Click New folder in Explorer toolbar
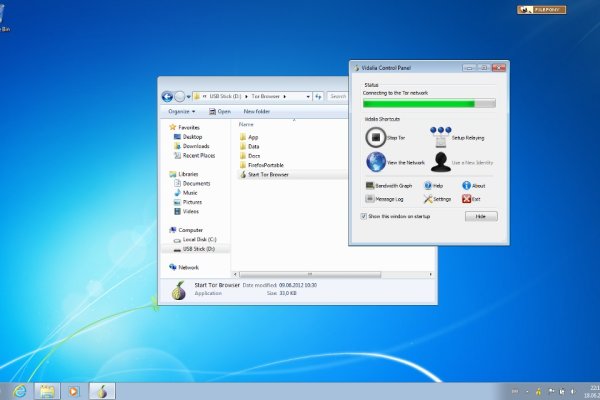Screen dimensions: 600x400 point(257,112)
